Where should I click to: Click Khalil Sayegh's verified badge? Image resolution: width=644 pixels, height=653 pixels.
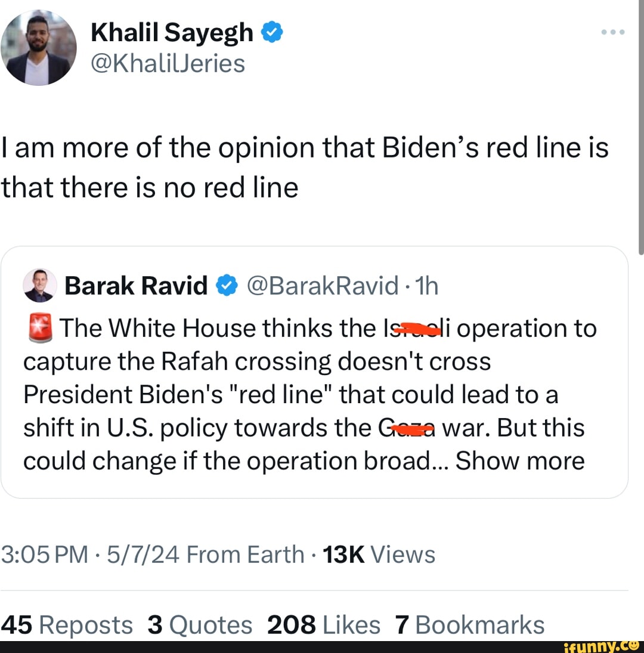(x=271, y=32)
